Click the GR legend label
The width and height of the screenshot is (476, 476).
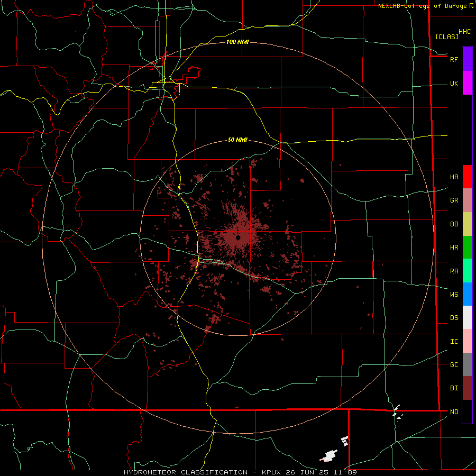click(x=454, y=200)
